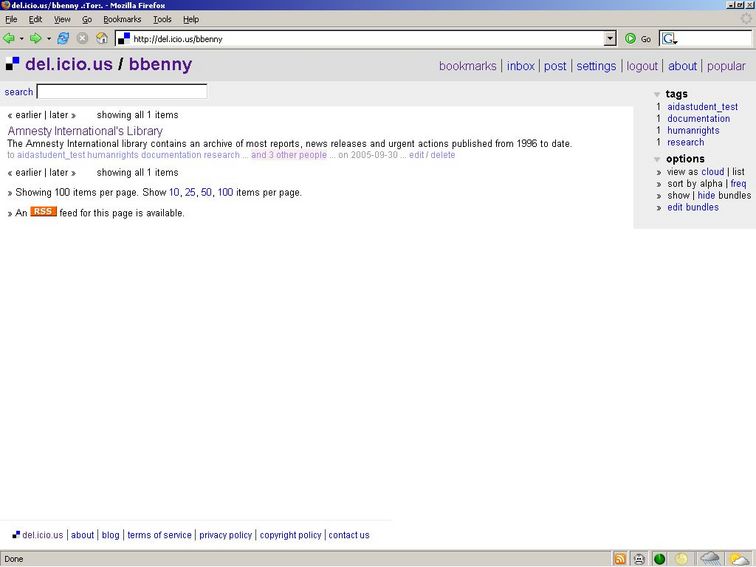Open the address bar history dropdown

point(610,39)
